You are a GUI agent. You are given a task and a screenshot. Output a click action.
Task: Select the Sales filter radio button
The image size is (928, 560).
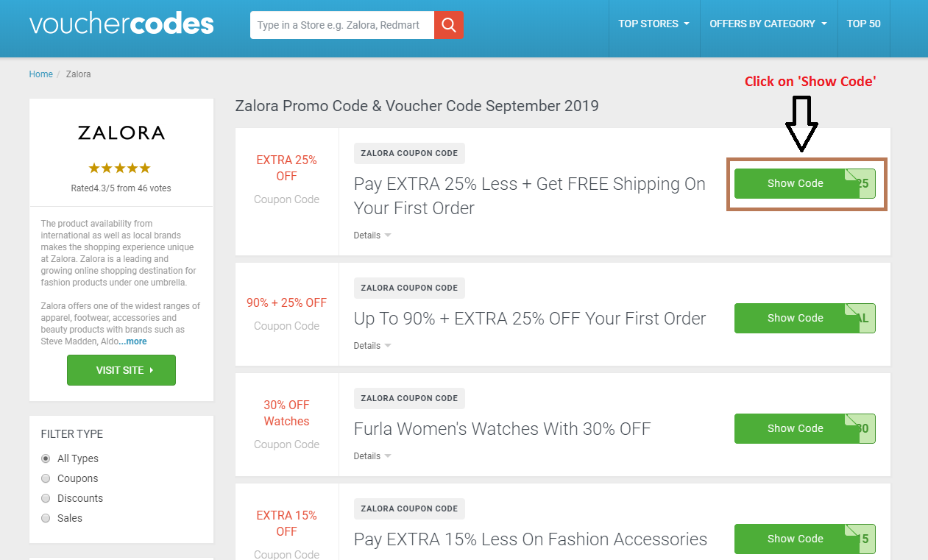click(46, 518)
